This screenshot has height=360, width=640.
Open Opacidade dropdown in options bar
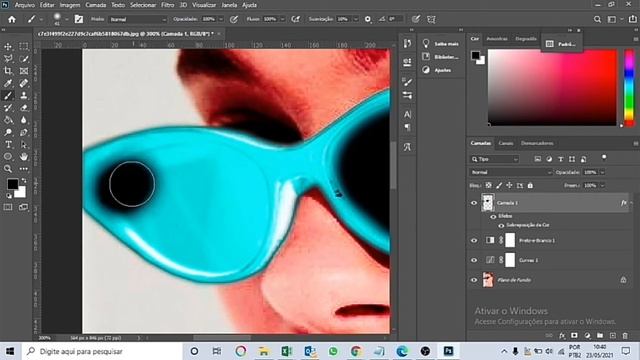click(221, 19)
